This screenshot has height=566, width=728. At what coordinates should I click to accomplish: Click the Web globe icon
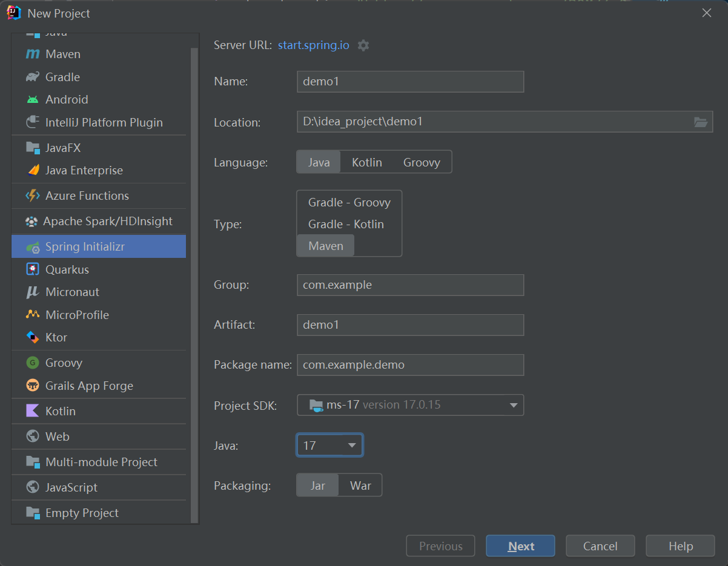tap(33, 436)
